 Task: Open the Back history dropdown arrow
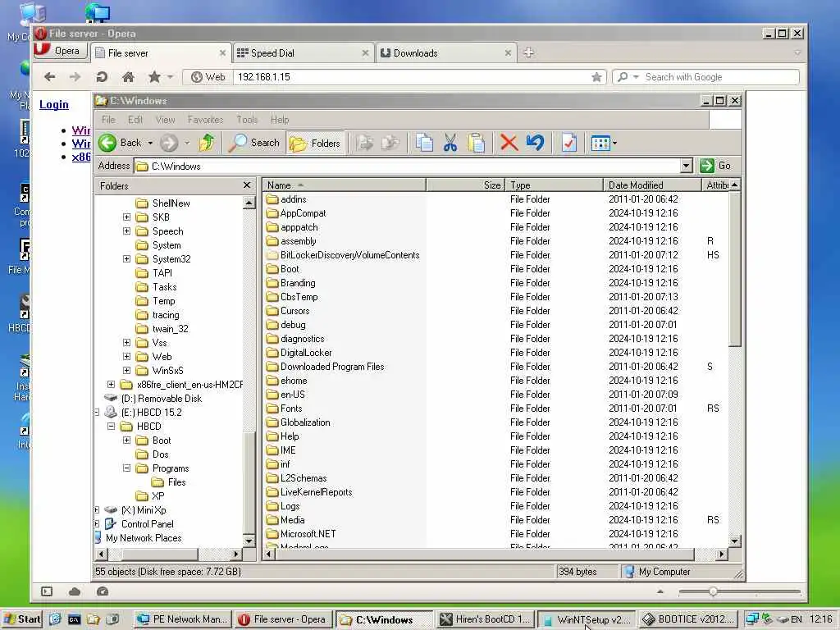coord(150,143)
